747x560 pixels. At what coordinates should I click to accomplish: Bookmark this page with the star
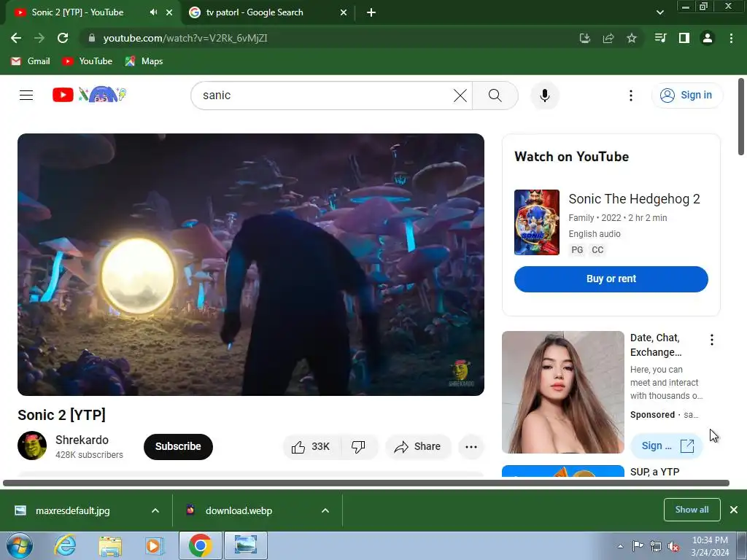tap(631, 38)
